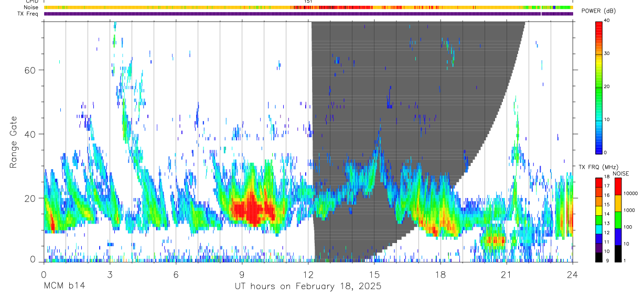The width and height of the screenshot is (644, 297).
Task: Click the Noise colour strip above the plot
Action: pyautogui.click(x=308, y=7)
